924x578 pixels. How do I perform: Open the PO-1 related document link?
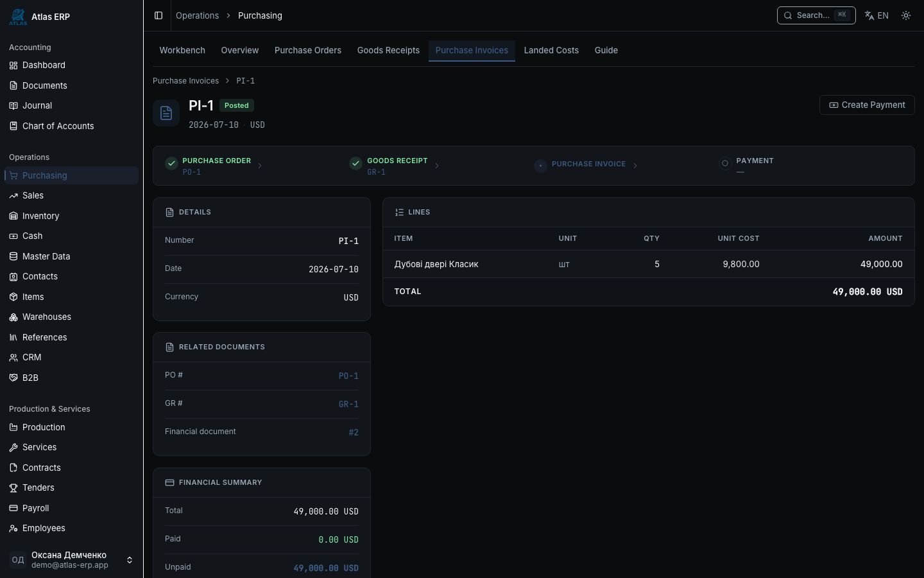(x=348, y=376)
